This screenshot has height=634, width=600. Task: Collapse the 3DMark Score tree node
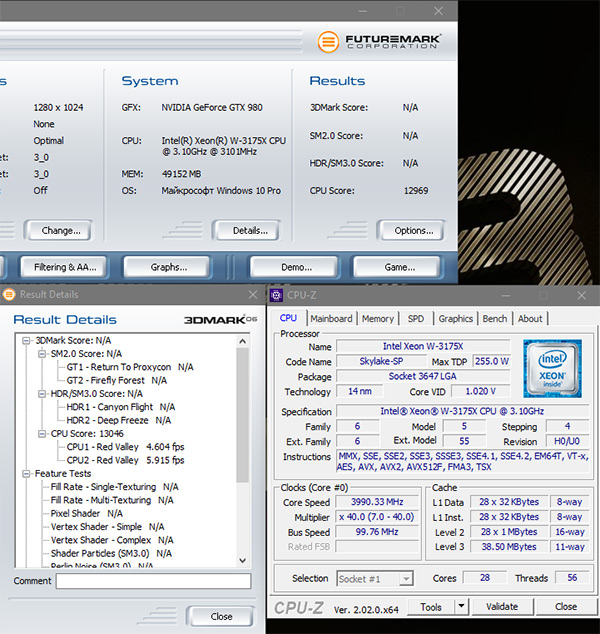tap(26, 341)
